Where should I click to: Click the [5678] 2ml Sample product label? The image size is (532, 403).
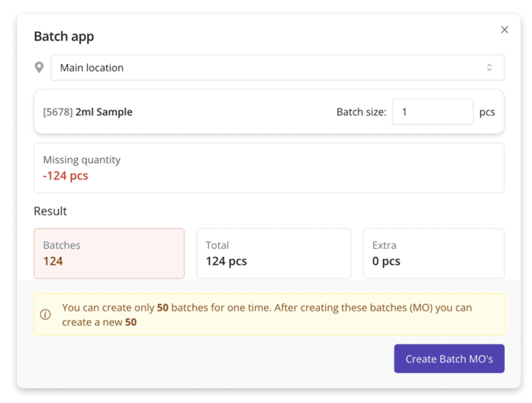88,112
